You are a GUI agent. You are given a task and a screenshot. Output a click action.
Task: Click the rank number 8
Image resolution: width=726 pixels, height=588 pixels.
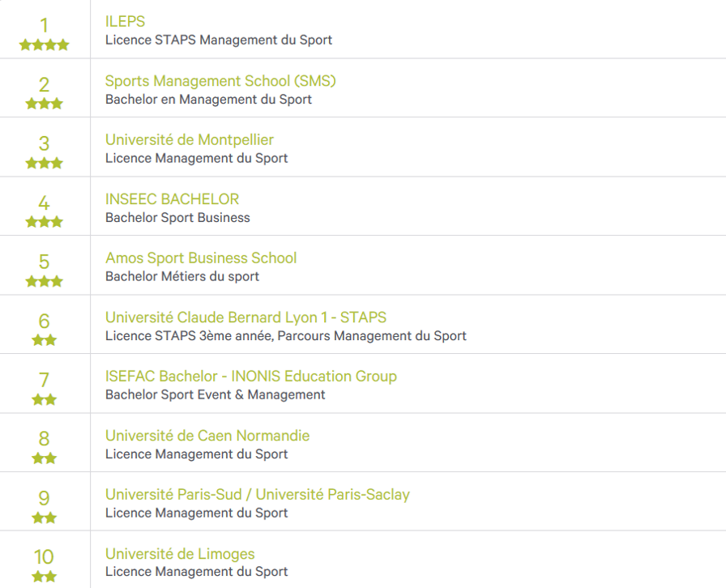[44, 438]
